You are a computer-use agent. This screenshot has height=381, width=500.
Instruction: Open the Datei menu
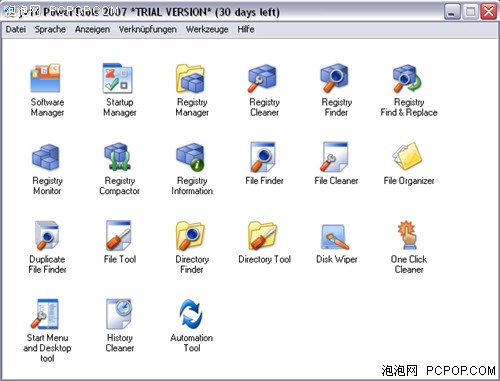coord(16,29)
